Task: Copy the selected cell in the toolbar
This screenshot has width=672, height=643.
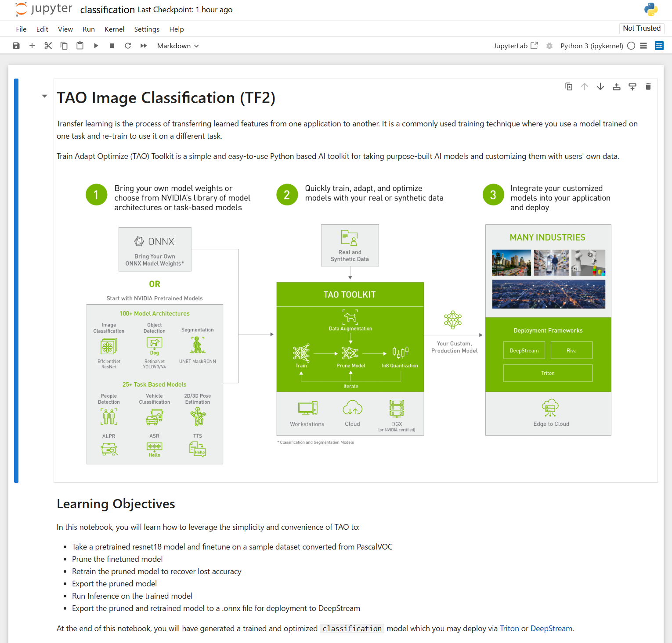Action: 64,46
